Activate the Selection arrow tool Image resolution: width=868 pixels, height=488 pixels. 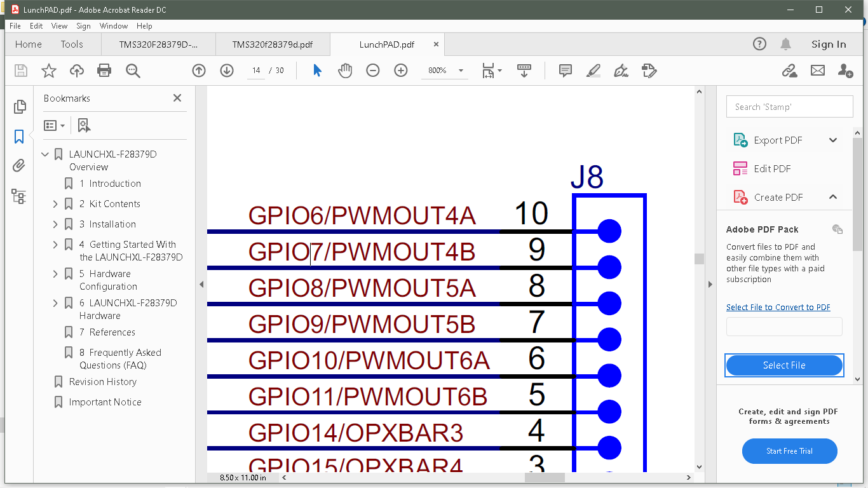point(317,71)
